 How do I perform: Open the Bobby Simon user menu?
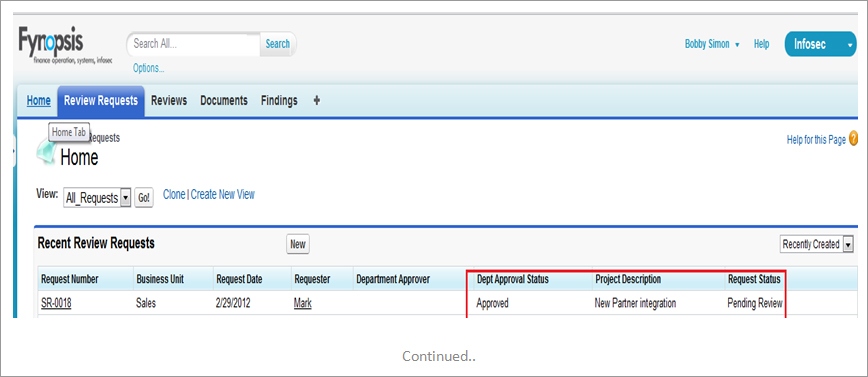click(712, 44)
